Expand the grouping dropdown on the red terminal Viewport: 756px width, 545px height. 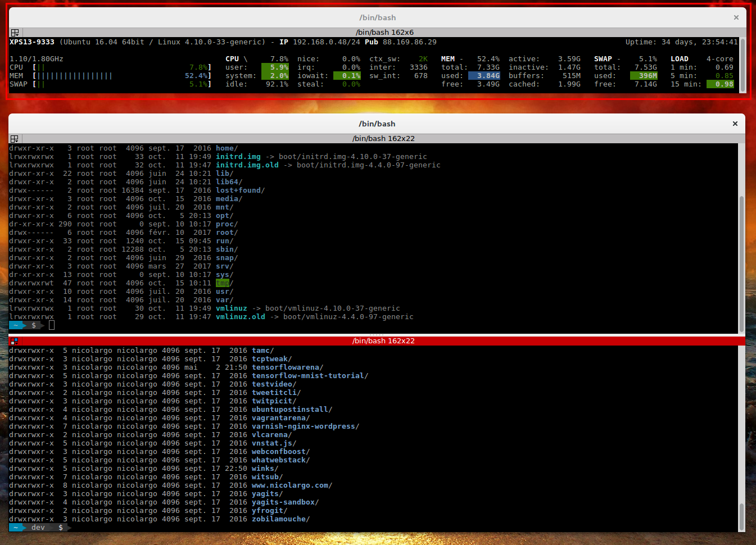pos(17,343)
